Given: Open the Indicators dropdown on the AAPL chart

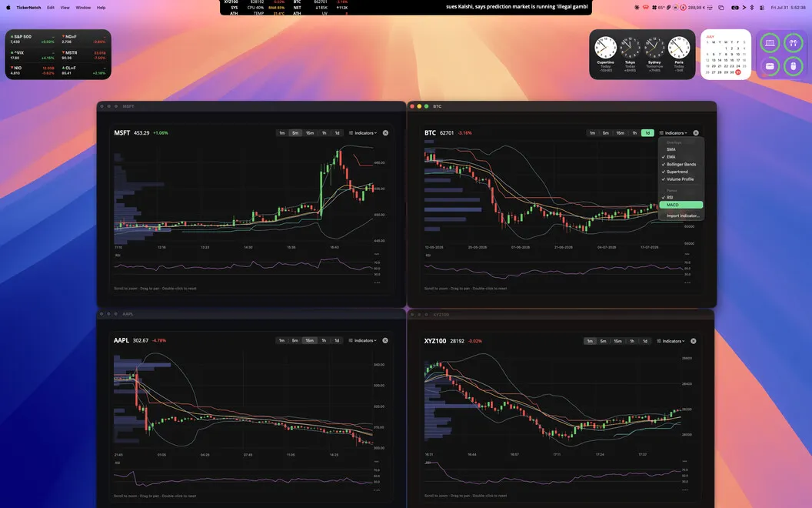Looking at the screenshot, I should click(362, 340).
